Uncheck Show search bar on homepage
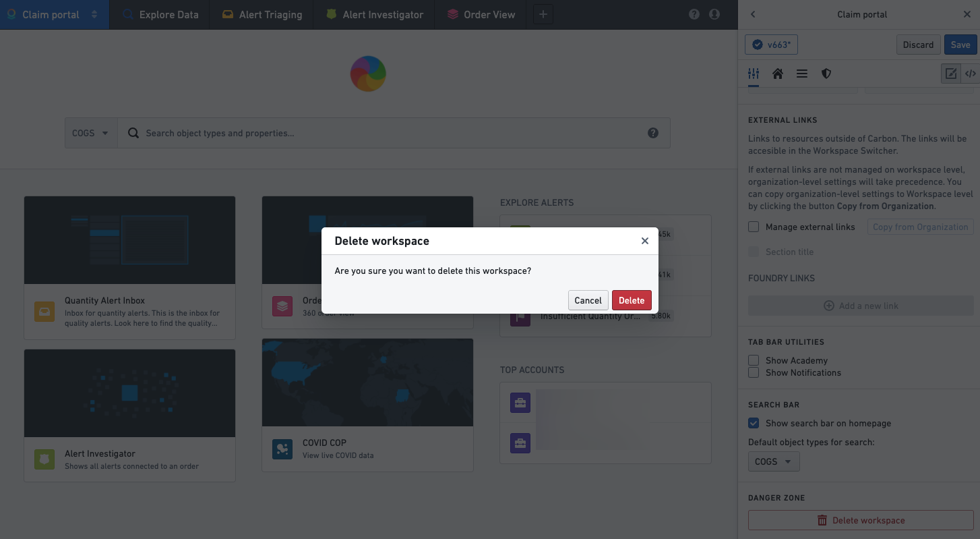This screenshot has width=980, height=539. tap(754, 423)
